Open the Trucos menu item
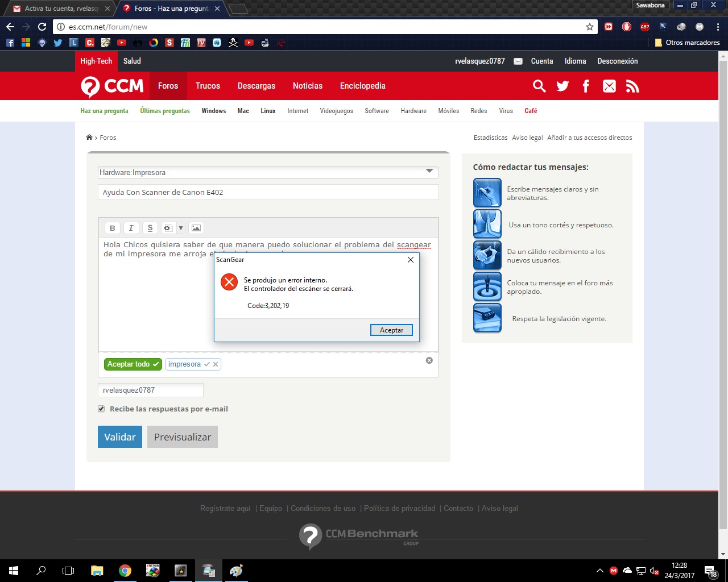Viewport: 728px width, 582px height. tap(208, 86)
